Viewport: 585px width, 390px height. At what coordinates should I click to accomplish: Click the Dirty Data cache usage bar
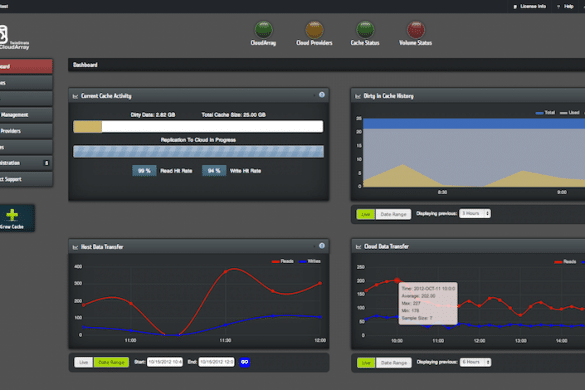tap(198, 127)
